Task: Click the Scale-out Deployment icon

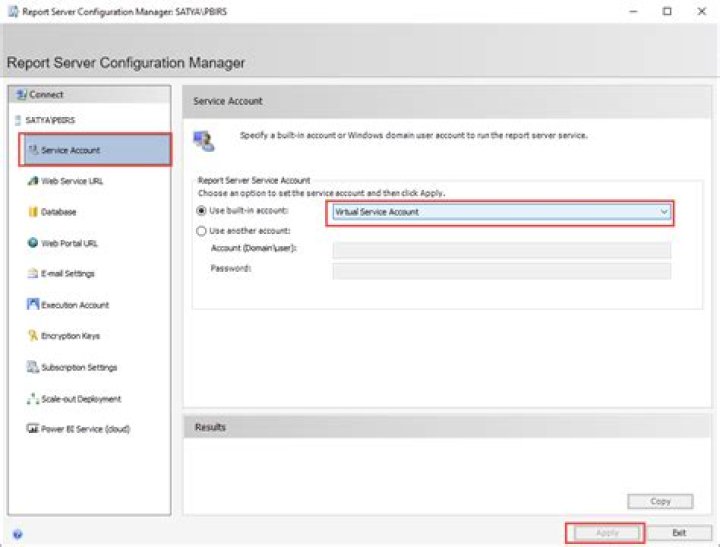Action: coord(33,399)
